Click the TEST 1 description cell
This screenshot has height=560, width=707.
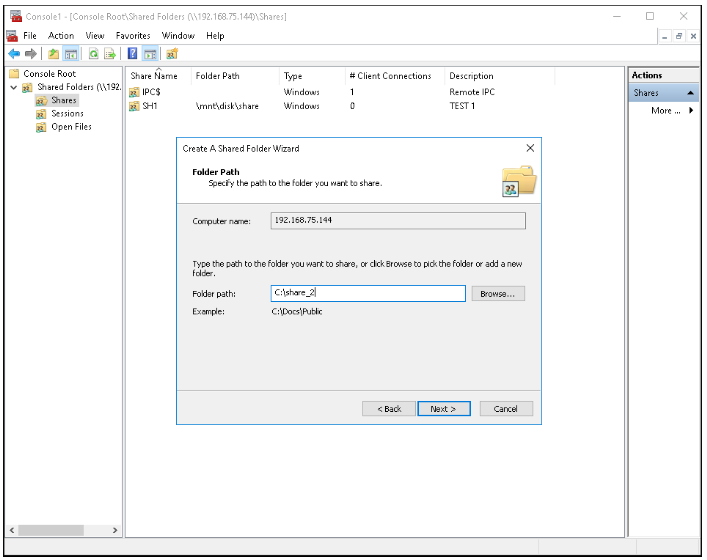point(462,106)
